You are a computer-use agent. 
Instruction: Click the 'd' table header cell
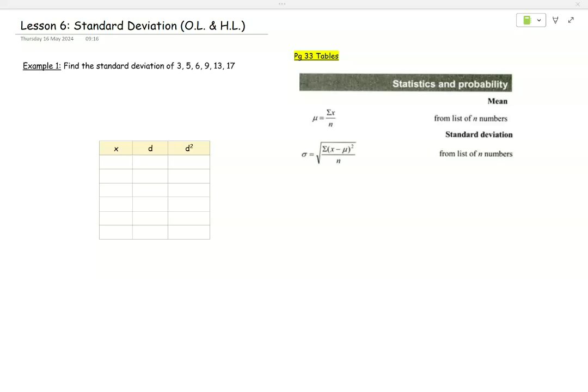point(150,148)
